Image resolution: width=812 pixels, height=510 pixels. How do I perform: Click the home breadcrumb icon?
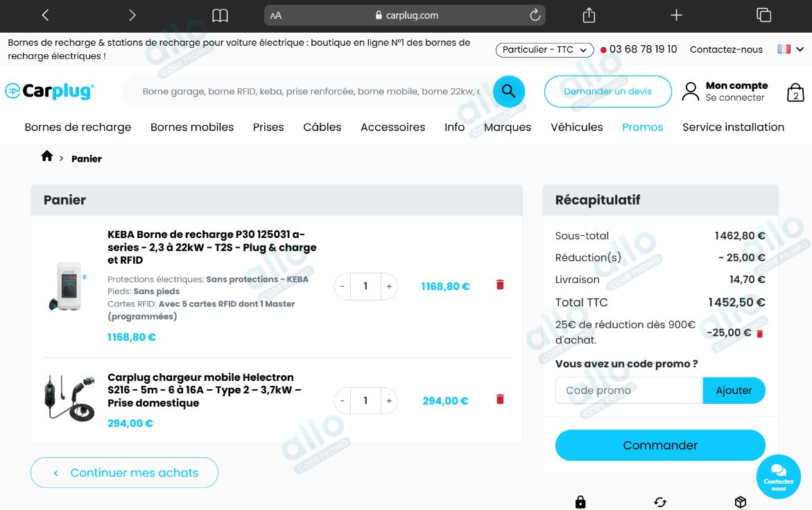pyautogui.click(x=47, y=156)
